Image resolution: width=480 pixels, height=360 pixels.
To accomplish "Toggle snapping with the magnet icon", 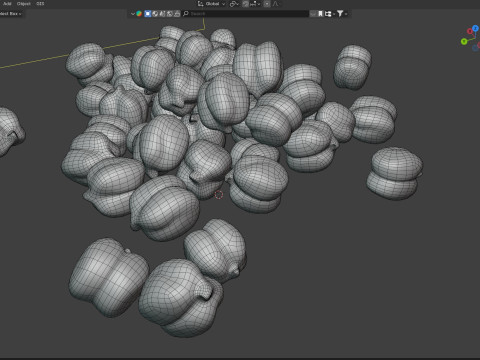I will pos(245,4).
